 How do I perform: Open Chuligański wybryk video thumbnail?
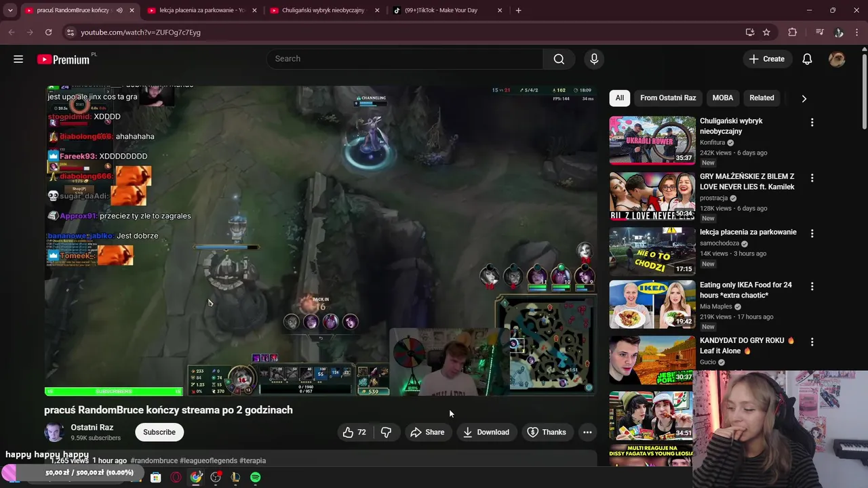pos(652,140)
